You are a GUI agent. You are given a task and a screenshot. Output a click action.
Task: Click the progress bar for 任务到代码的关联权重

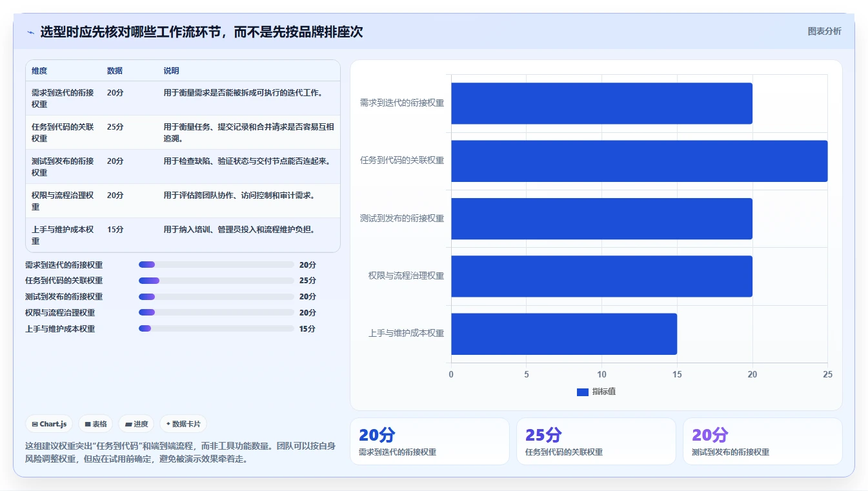(216, 281)
